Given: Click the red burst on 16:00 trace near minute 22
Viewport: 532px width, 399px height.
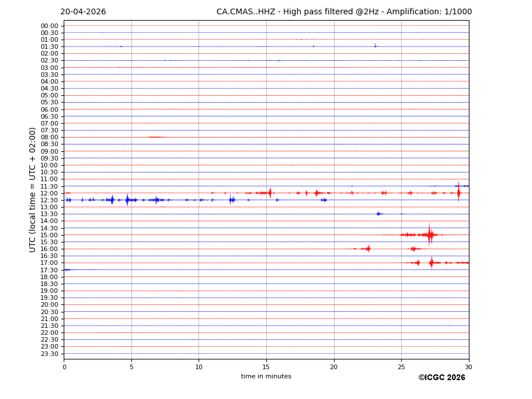Looking at the screenshot, I should click(367, 248).
